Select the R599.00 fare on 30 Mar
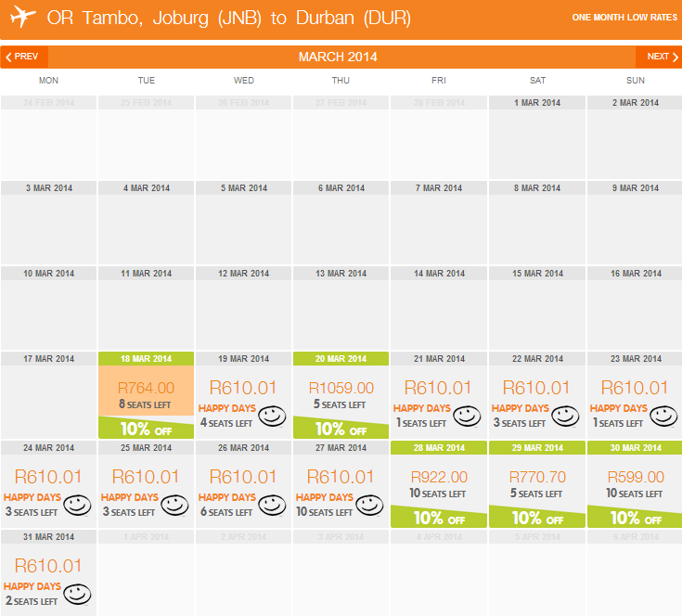This screenshot has height=616, width=682. [x=636, y=477]
